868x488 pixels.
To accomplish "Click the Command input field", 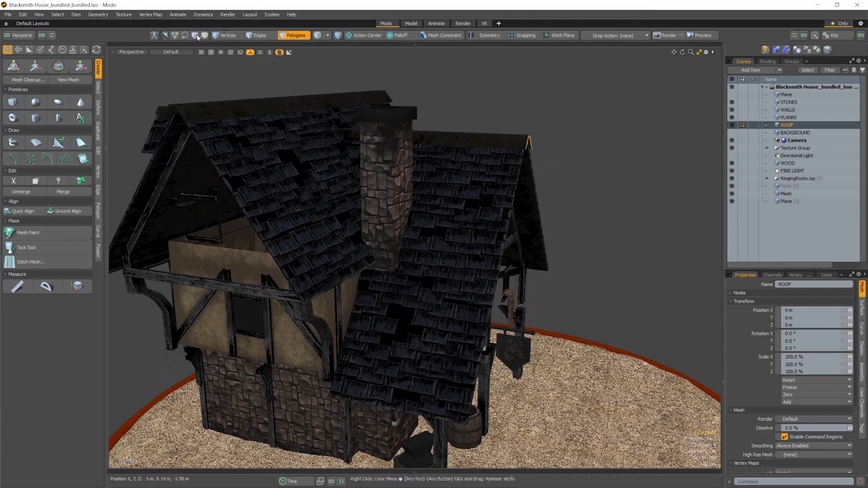I will [794, 481].
